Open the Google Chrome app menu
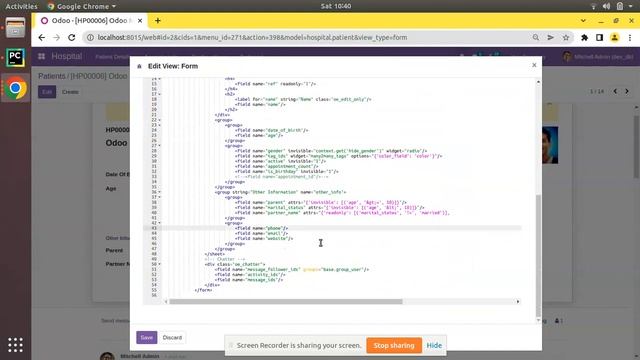This screenshot has width=640, height=360. [x=82, y=6]
